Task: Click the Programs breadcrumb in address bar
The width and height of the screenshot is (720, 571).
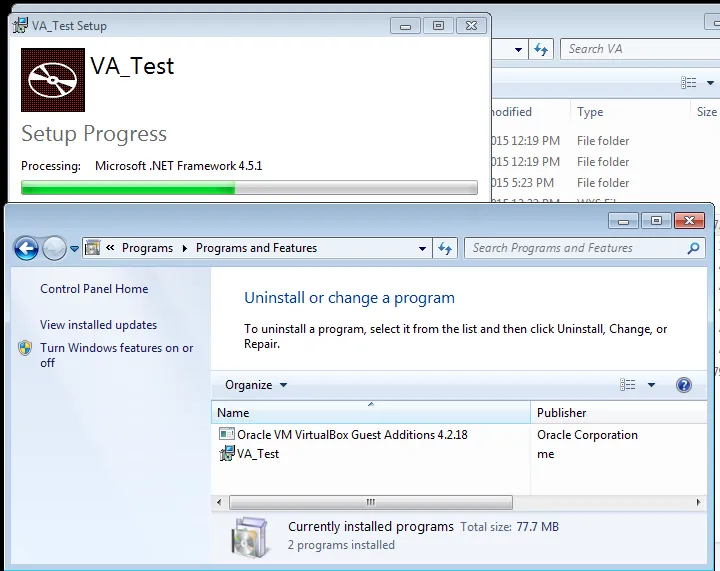Action: (147, 248)
